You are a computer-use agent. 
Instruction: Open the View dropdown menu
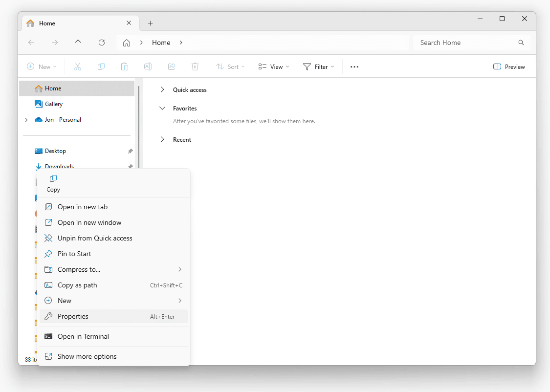pos(274,67)
